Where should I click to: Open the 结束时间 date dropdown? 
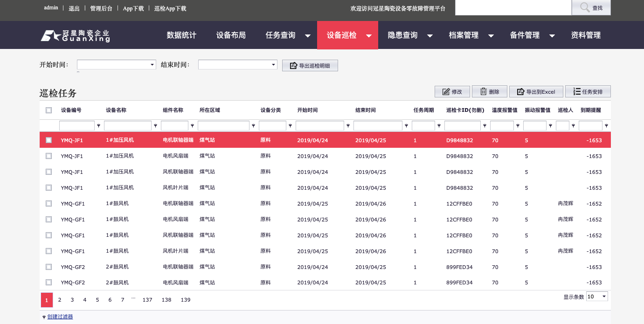274,65
